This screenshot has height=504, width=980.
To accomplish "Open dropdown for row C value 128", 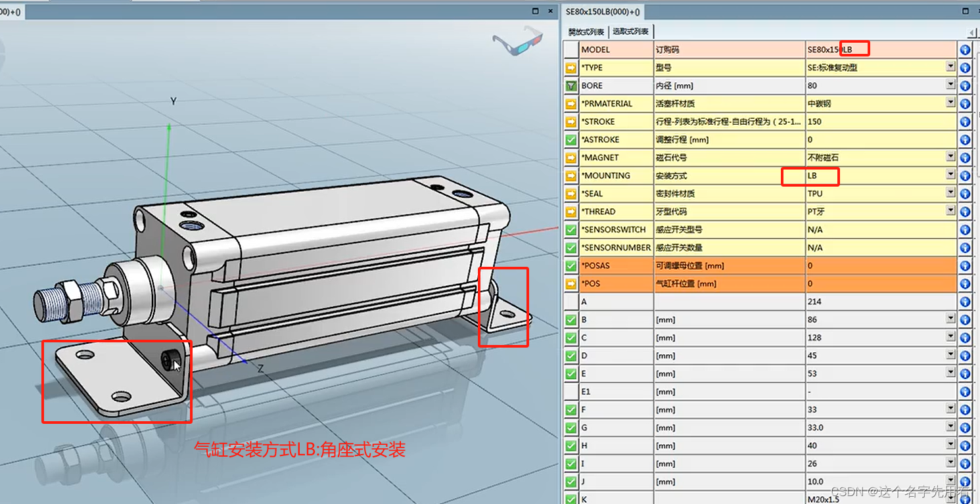I will [x=950, y=336].
